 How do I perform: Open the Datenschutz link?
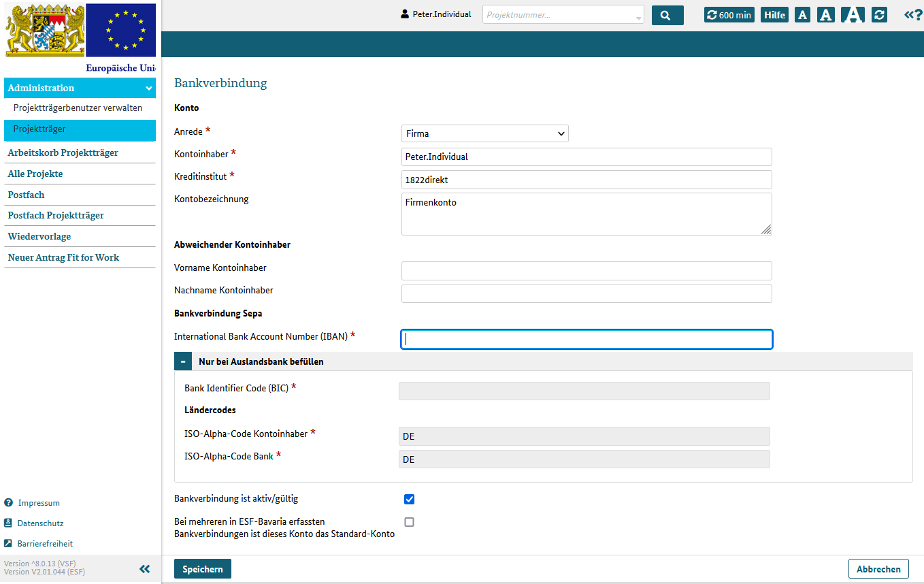point(40,523)
